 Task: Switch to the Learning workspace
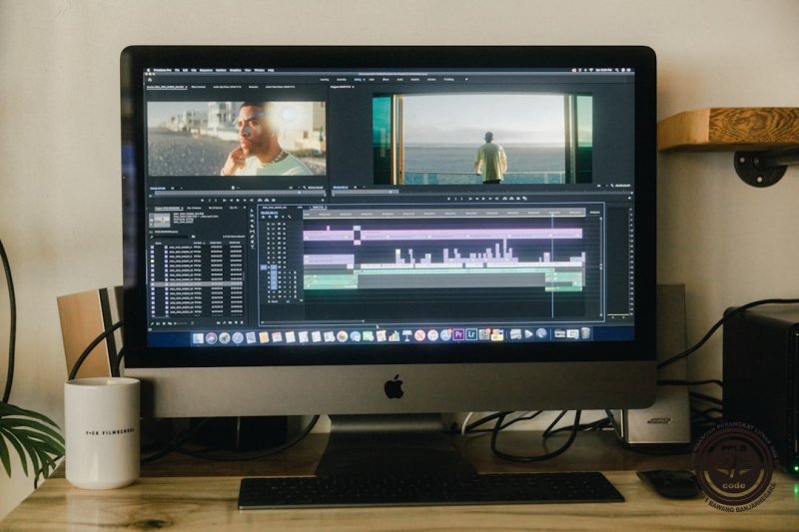click(x=324, y=80)
